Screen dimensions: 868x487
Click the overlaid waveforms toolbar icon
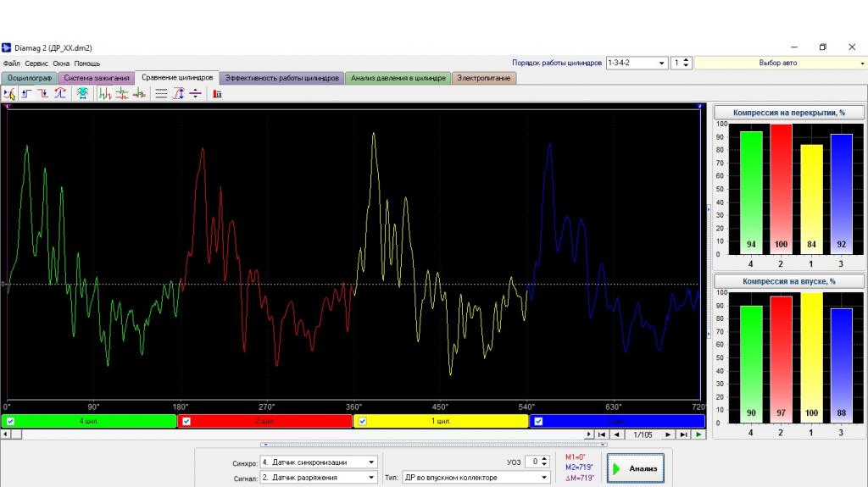(x=139, y=93)
